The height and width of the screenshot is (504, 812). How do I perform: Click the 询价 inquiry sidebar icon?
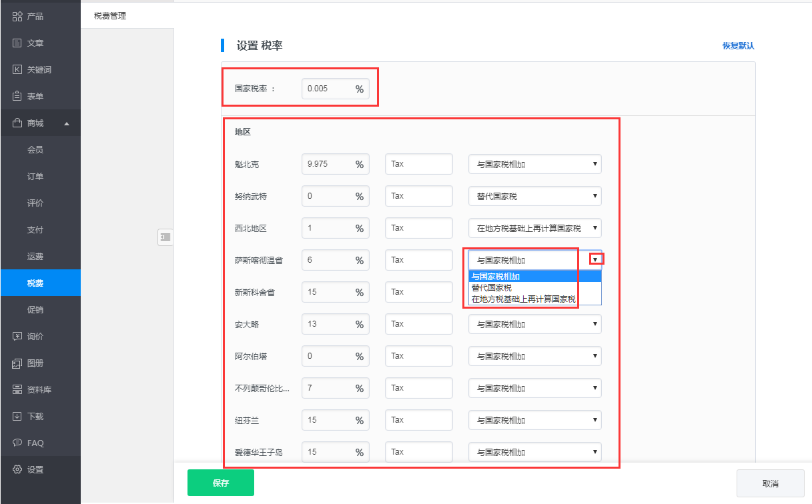pos(17,336)
